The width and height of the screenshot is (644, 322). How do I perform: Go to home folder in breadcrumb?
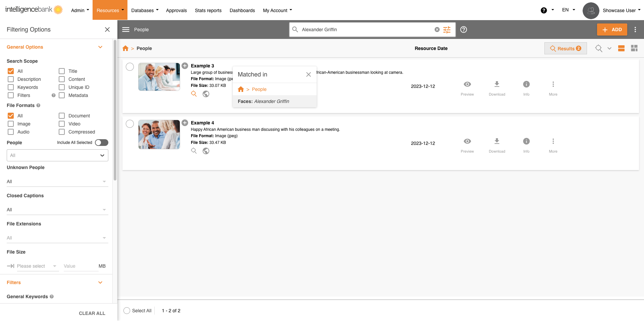tap(125, 48)
